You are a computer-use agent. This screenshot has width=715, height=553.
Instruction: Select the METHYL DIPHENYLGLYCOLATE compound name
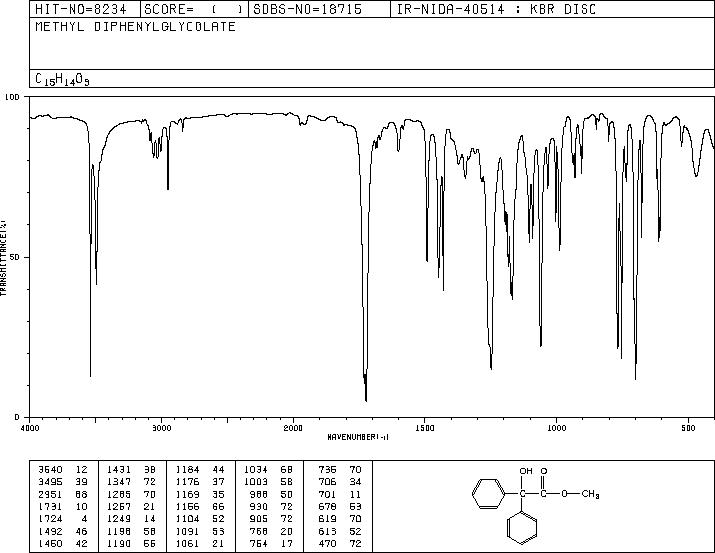point(135,26)
